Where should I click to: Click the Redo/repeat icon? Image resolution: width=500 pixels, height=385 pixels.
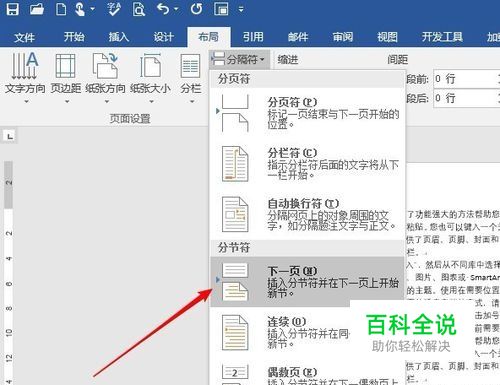(196, 9)
